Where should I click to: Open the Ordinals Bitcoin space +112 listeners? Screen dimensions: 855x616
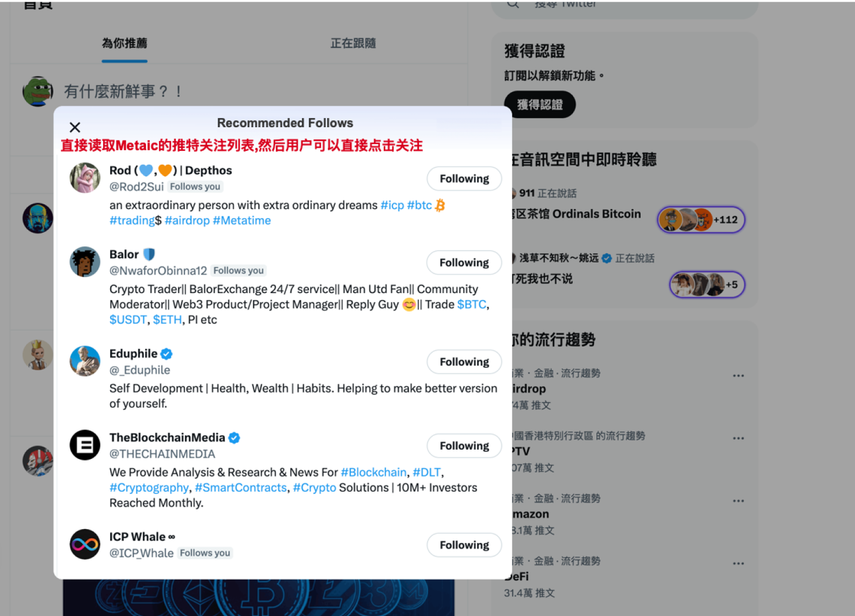pyautogui.click(x=701, y=219)
